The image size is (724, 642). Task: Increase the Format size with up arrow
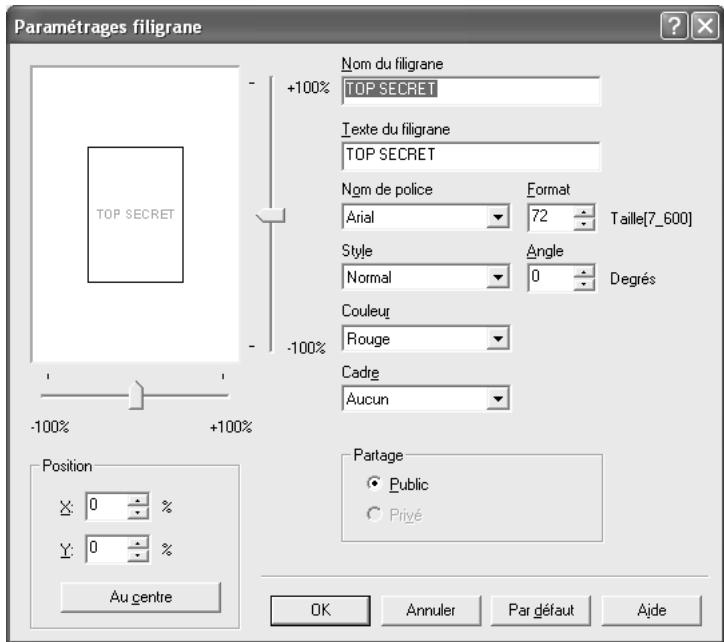click(x=584, y=212)
